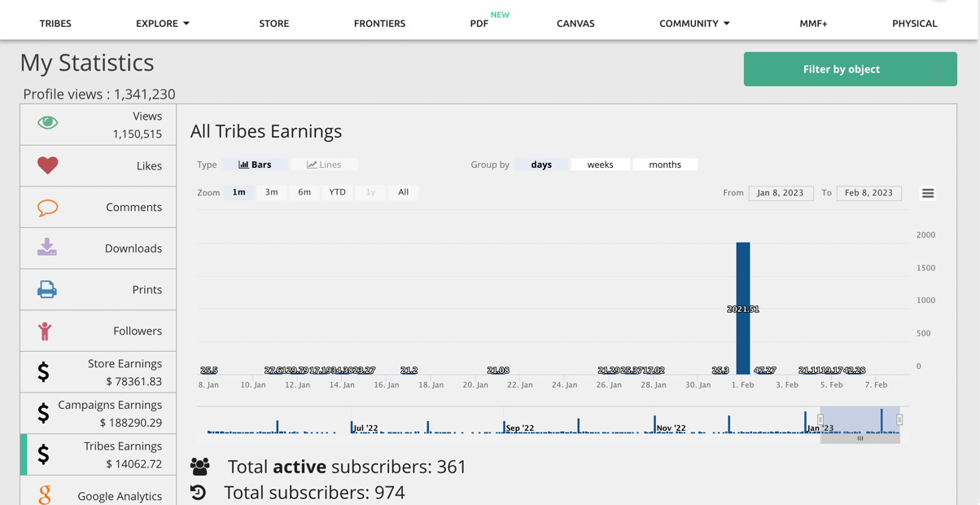Click the orange Comments speech bubble icon
980x505 pixels.
47,208
